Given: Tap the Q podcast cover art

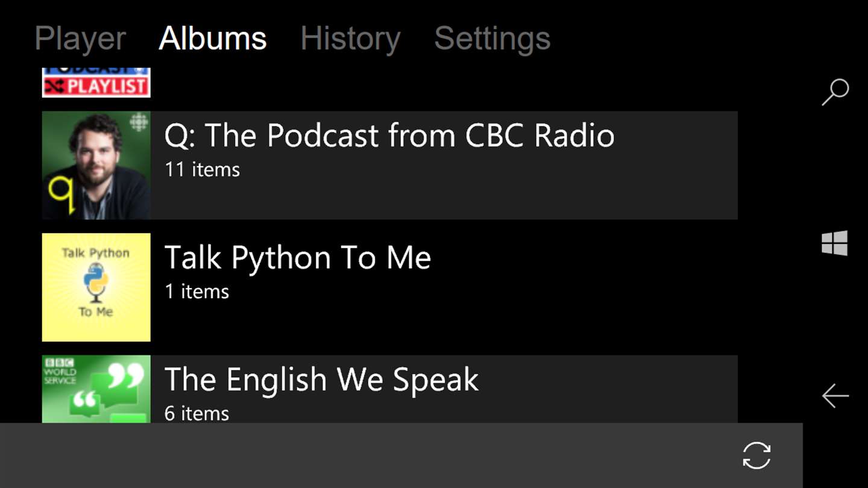Looking at the screenshot, I should click(96, 165).
